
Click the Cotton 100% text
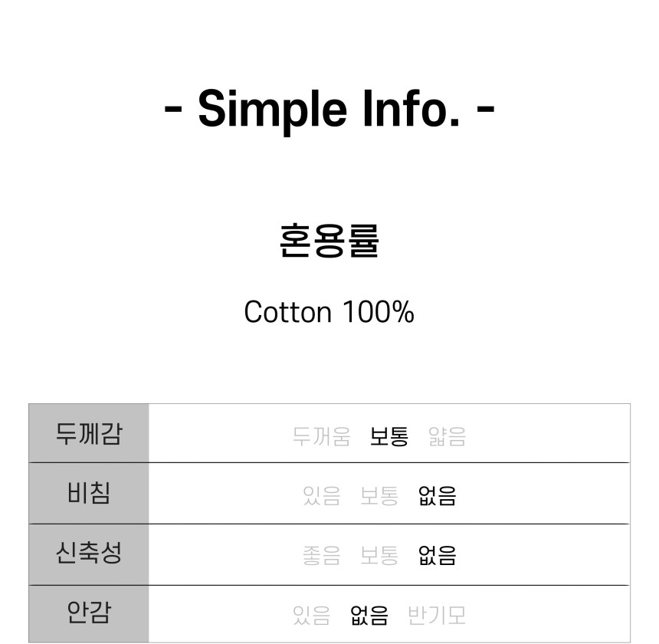(x=329, y=312)
